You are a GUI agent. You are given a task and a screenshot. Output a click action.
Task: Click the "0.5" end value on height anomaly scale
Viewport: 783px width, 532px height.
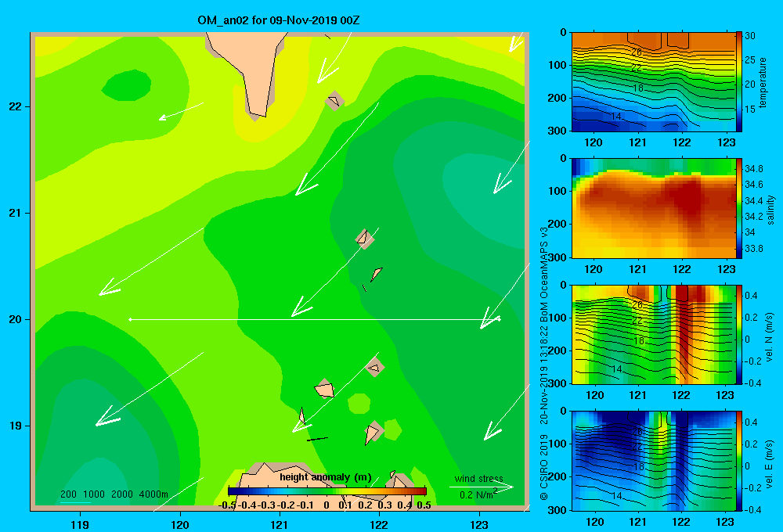[x=424, y=505]
